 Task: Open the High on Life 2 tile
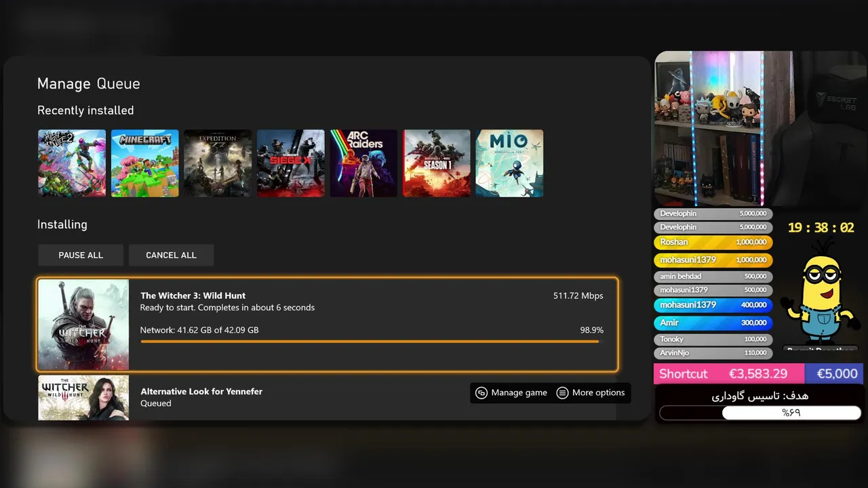72,163
